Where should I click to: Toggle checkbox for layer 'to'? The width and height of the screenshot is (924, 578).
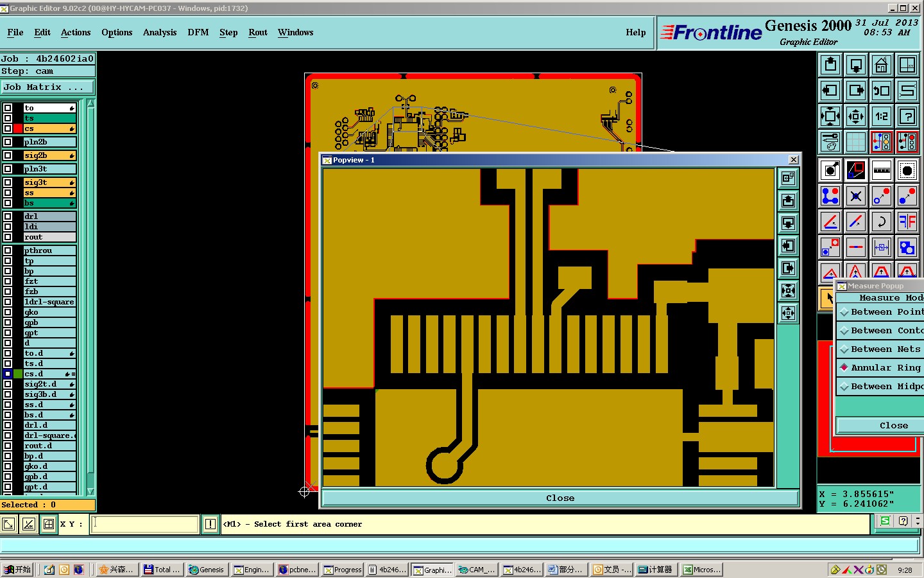(8, 108)
